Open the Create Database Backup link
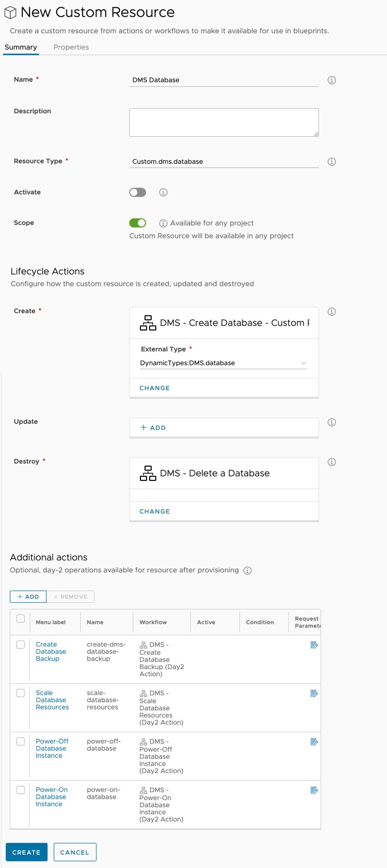 51,652
